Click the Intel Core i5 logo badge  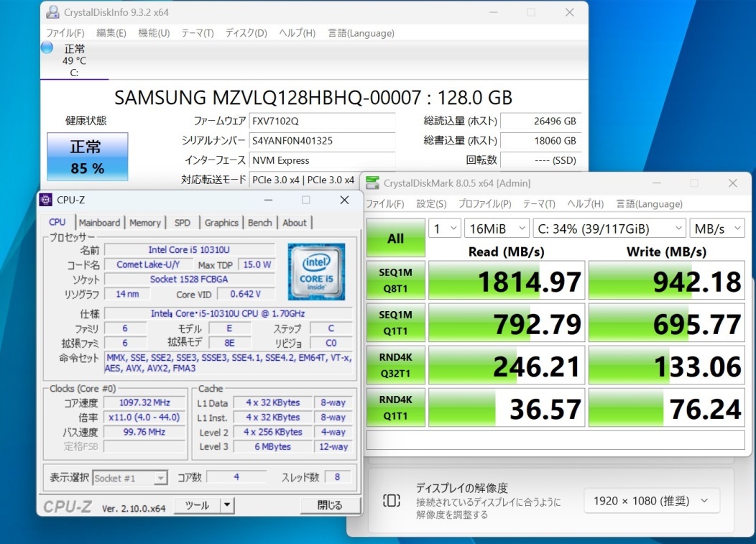pyautogui.click(x=316, y=272)
